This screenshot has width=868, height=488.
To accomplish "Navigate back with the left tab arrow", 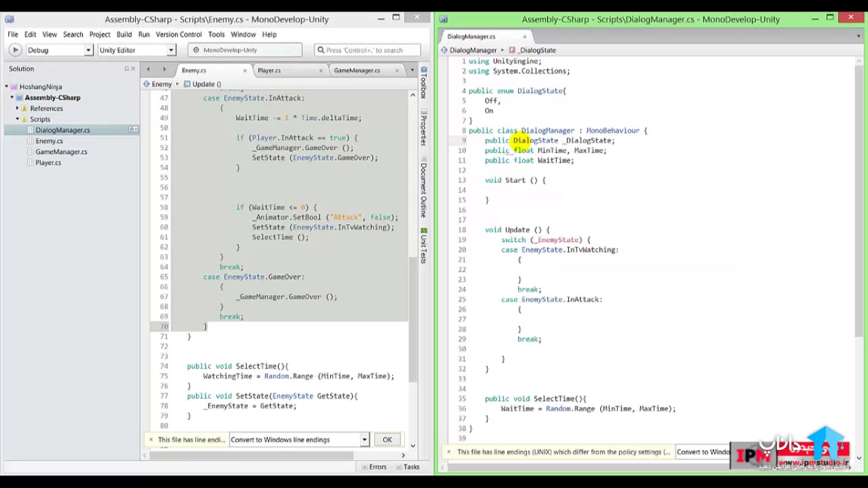I will [x=148, y=70].
